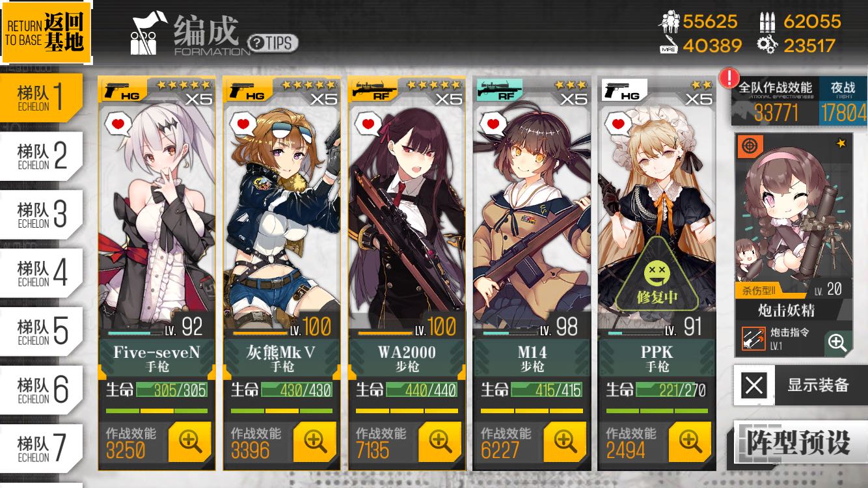Toggle 显示装备 equipment display

tap(800, 385)
